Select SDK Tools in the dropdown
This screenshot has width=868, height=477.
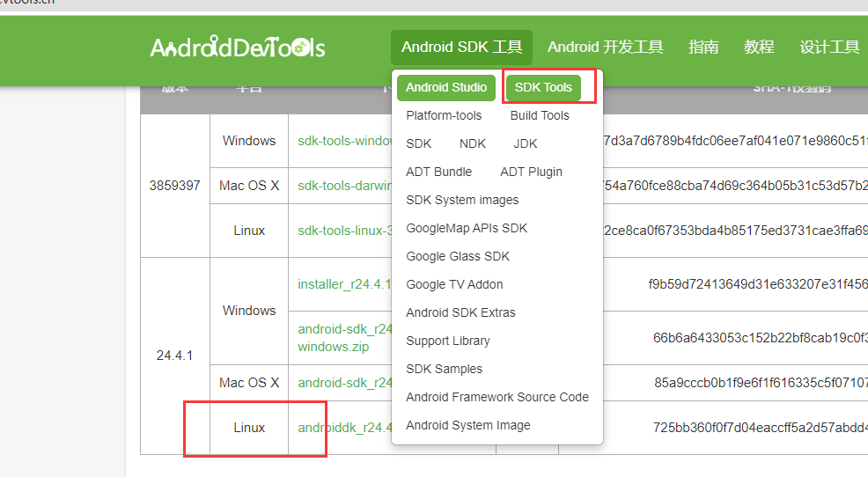click(543, 87)
